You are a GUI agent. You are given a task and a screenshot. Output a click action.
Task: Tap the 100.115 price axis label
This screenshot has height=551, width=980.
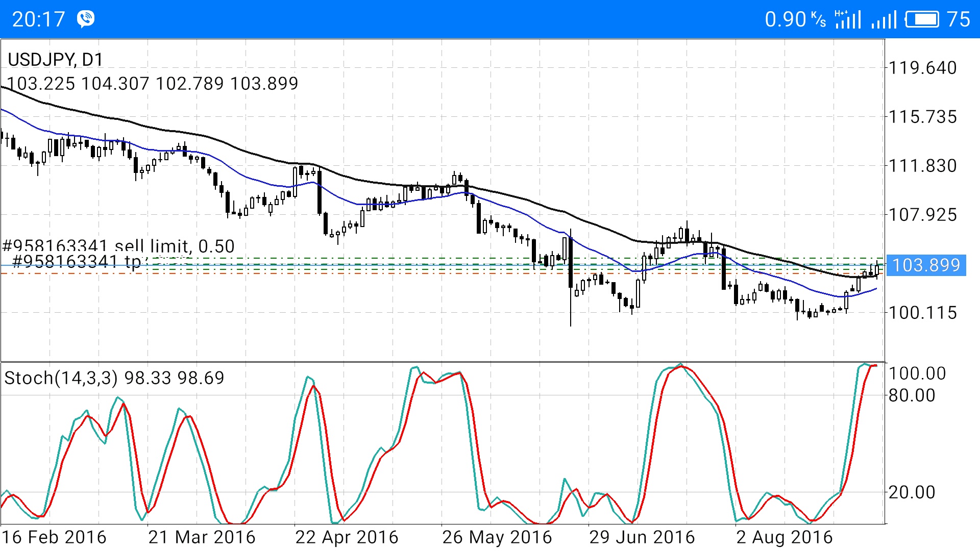[x=923, y=313]
